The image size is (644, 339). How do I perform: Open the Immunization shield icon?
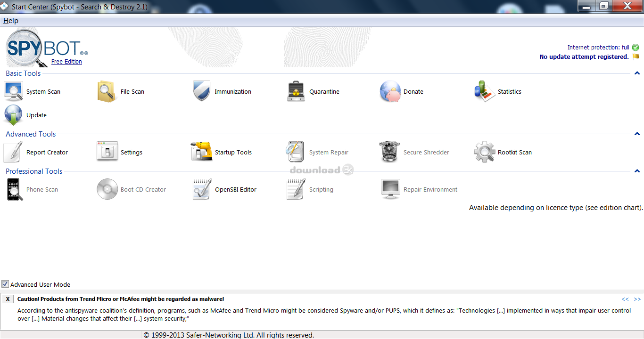coord(201,91)
